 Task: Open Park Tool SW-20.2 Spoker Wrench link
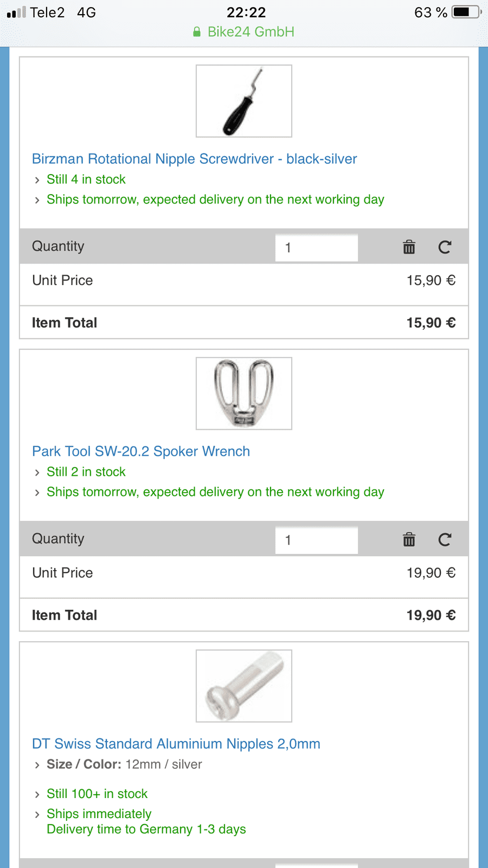coord(141,451)
